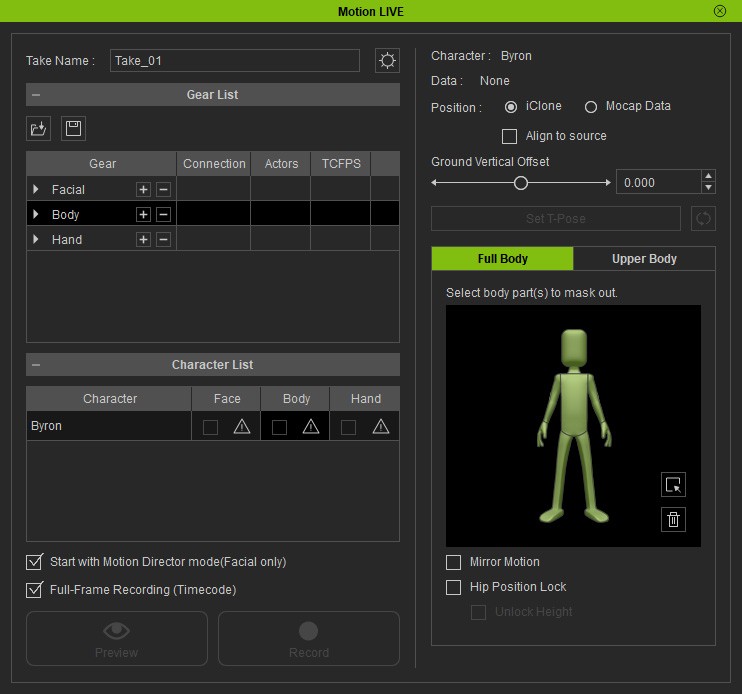Viewport: 742px width, 694px height.
Task: Click the Ground Vertical Offset slider handle
Action: pos(521,183)
